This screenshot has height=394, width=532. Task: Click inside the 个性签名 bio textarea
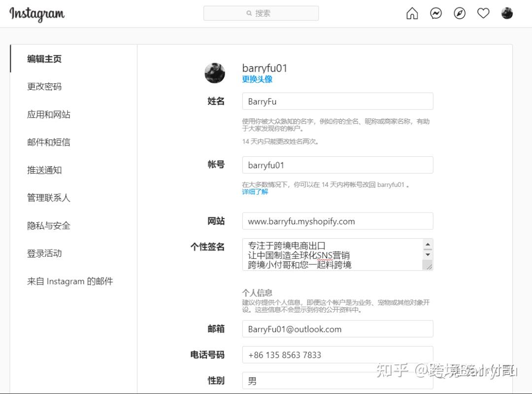[332, 254]
